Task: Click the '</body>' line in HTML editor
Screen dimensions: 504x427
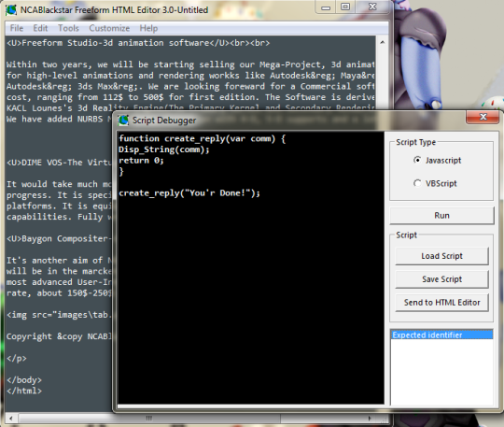Action: pyautogui.click(x=24, y=380)
